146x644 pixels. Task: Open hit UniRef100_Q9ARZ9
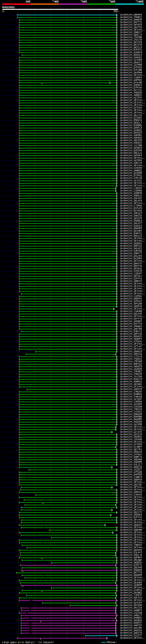point(131,20)
